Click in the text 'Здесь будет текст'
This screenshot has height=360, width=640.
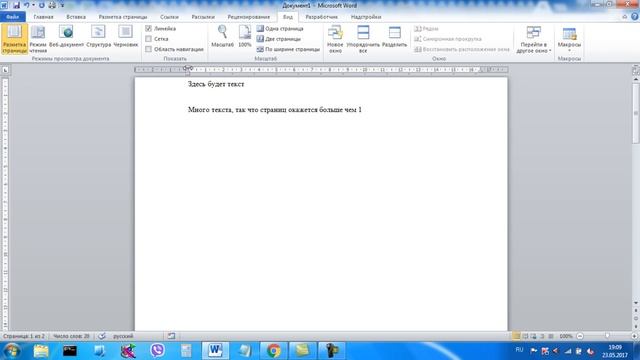(216, 84)
